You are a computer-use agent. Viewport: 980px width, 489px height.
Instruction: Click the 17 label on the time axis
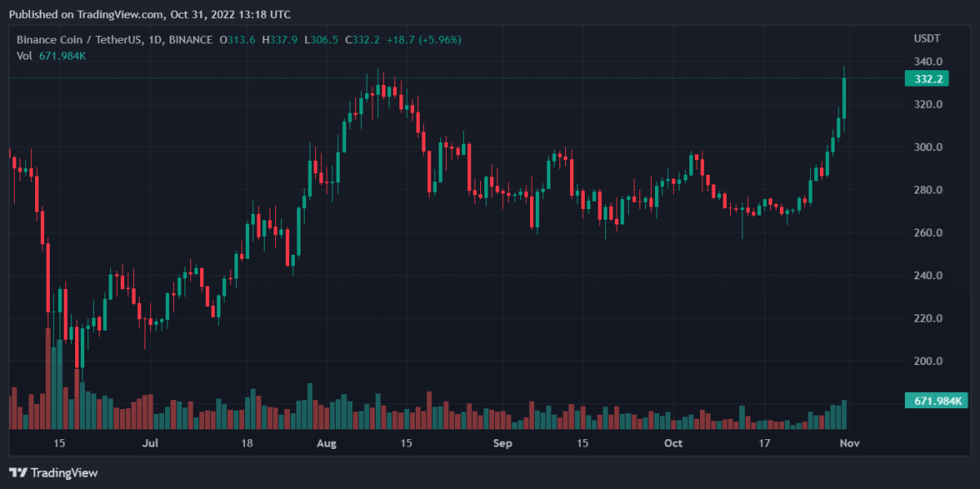pyautogui.click(x=764, y=443)
